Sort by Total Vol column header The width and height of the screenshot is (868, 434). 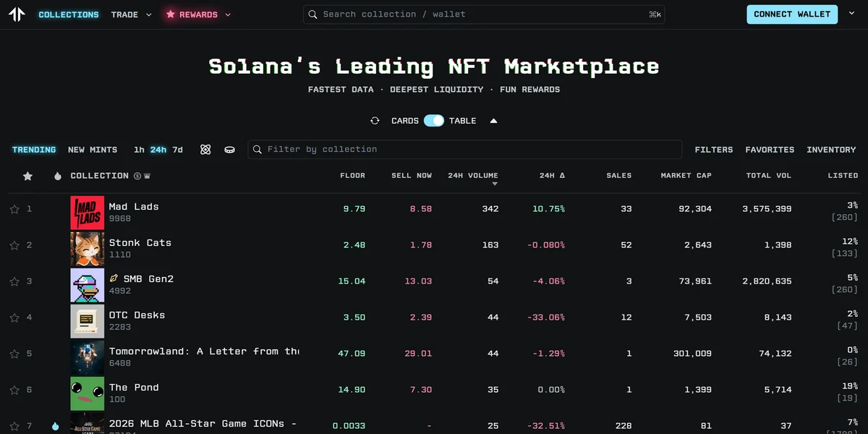point(769,176)
